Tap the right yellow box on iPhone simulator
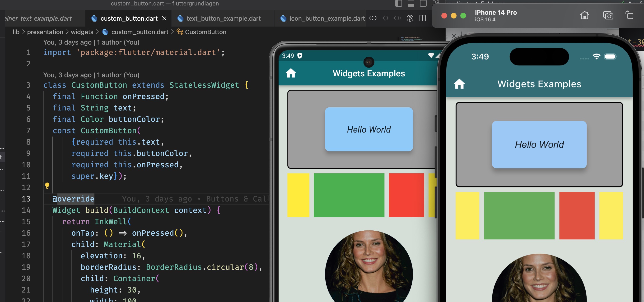This screenshot has height=302, width=644. pos(611,216)
